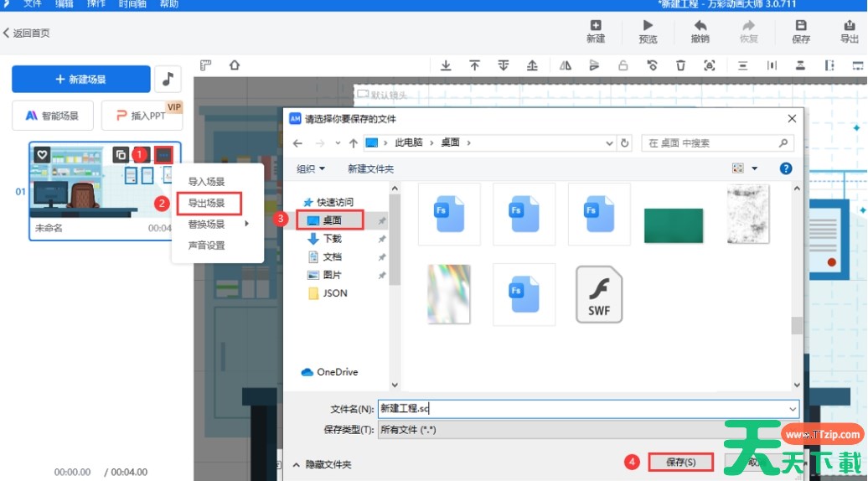Click the trash delete icon

coord(680,66)
